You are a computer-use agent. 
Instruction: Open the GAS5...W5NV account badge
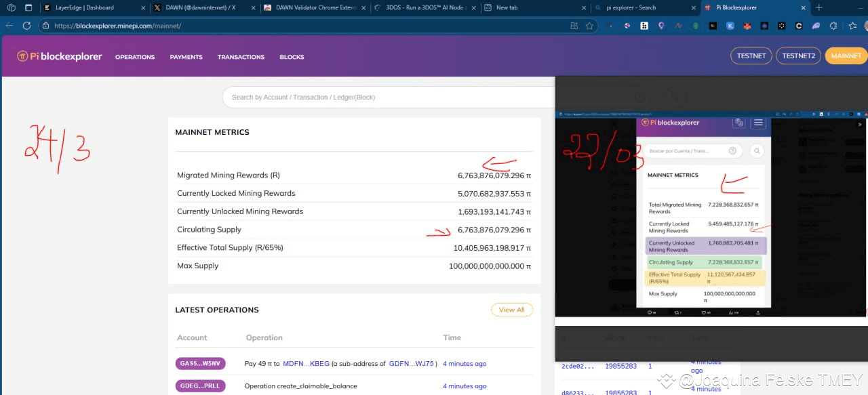click(200, 364)
